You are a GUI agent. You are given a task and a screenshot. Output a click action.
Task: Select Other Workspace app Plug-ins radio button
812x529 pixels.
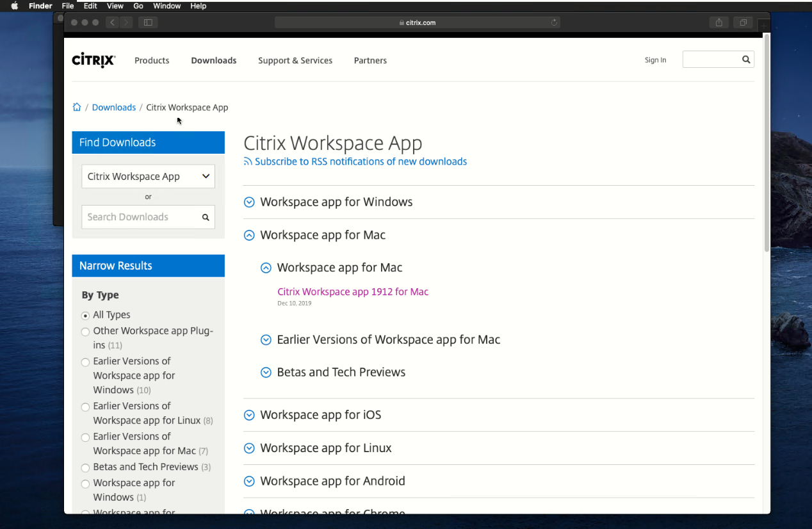pos(85,332)
